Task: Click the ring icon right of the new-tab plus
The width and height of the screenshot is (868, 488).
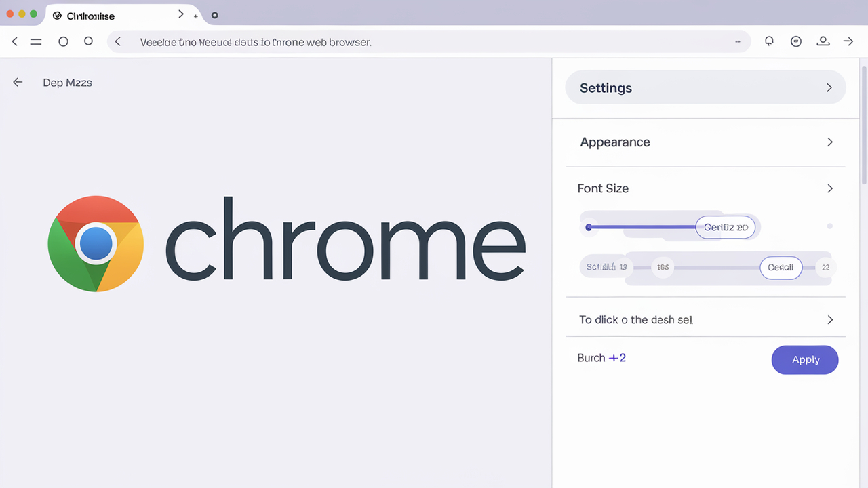Action: coord(214,15)
